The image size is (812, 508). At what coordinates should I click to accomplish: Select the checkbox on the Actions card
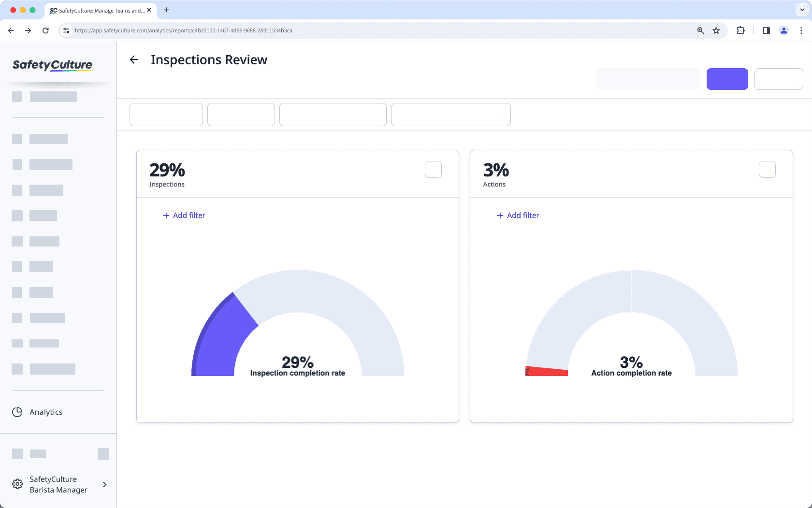click(x=767, y=169)
